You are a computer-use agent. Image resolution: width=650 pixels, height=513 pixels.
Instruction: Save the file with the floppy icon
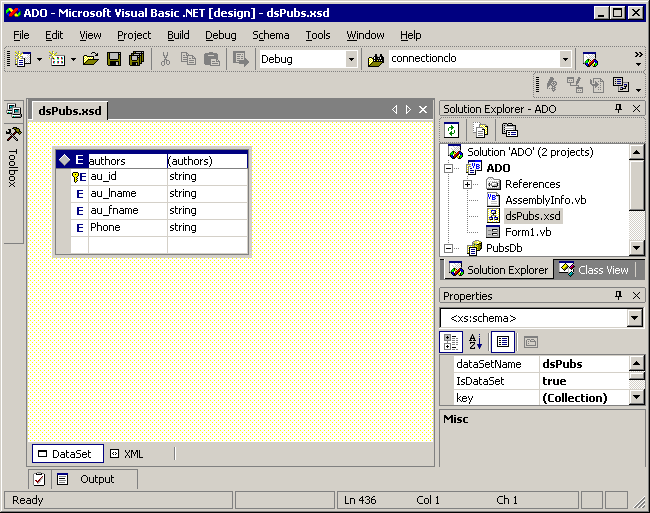click(114, 59)
